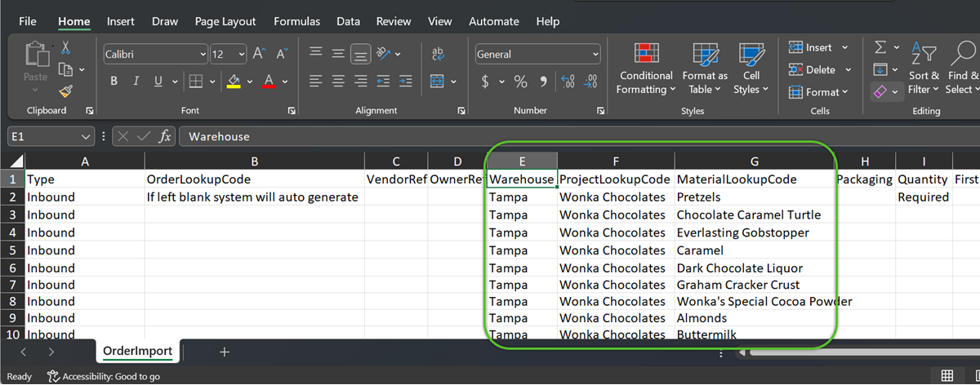Toggle Wrap Text

tap(437, 54)
